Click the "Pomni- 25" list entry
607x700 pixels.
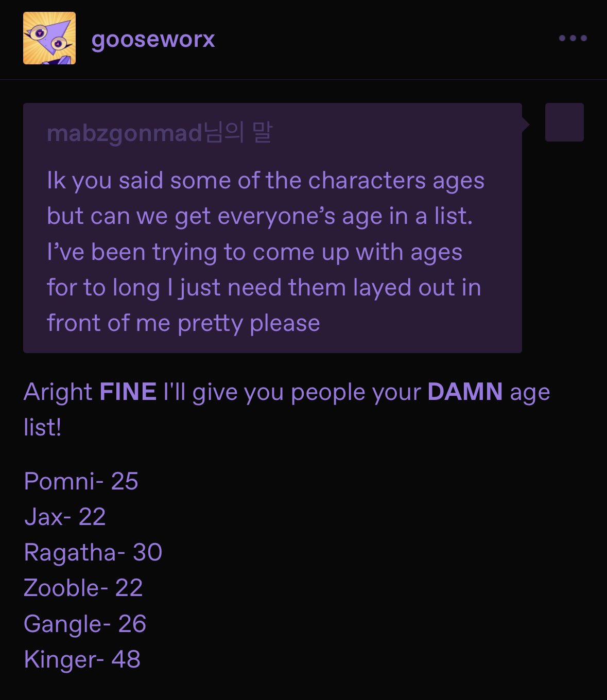pos(81,481)
